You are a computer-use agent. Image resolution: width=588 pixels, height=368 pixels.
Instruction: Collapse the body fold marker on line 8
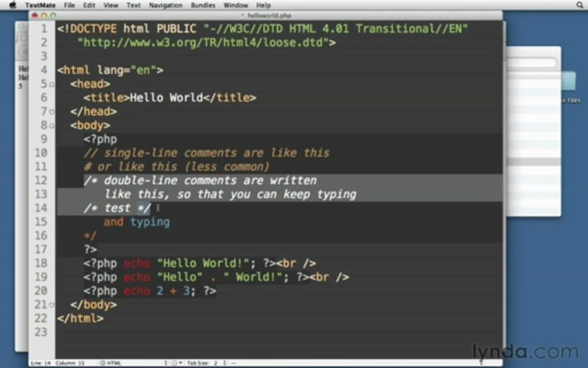pyautogui.click(x=52, y=126)
